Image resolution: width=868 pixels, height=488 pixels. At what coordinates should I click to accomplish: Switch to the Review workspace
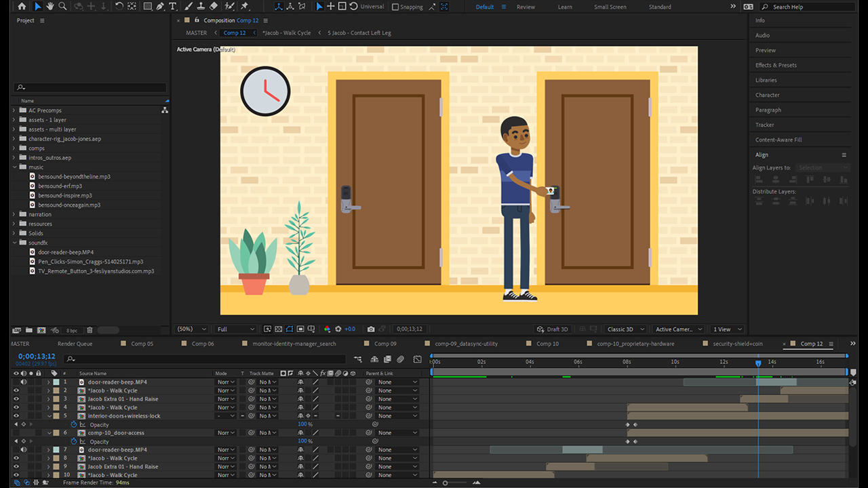(x=526, y=7)
